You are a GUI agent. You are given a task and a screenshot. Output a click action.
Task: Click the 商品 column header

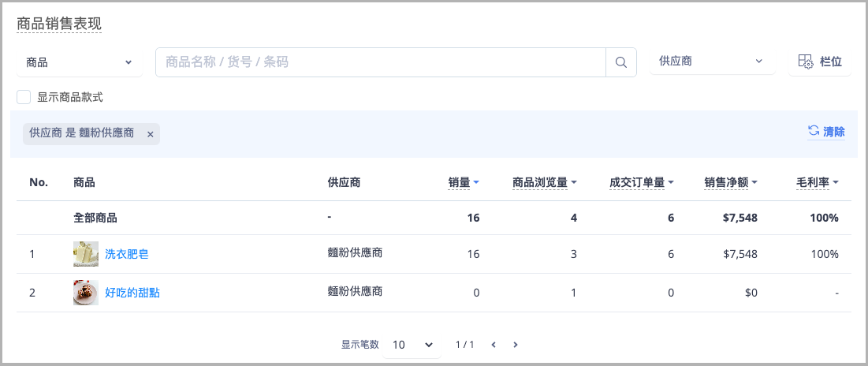[84, 182]
